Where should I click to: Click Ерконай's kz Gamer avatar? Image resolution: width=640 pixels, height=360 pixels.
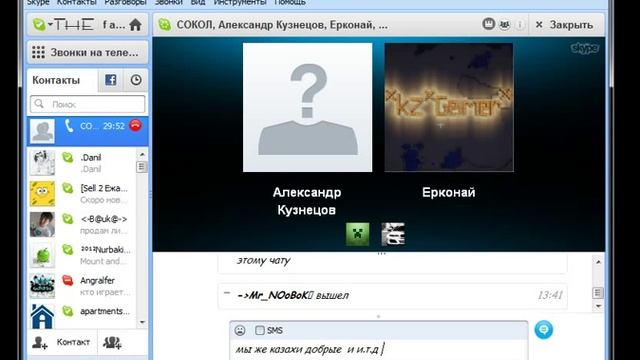click(449, 107)
